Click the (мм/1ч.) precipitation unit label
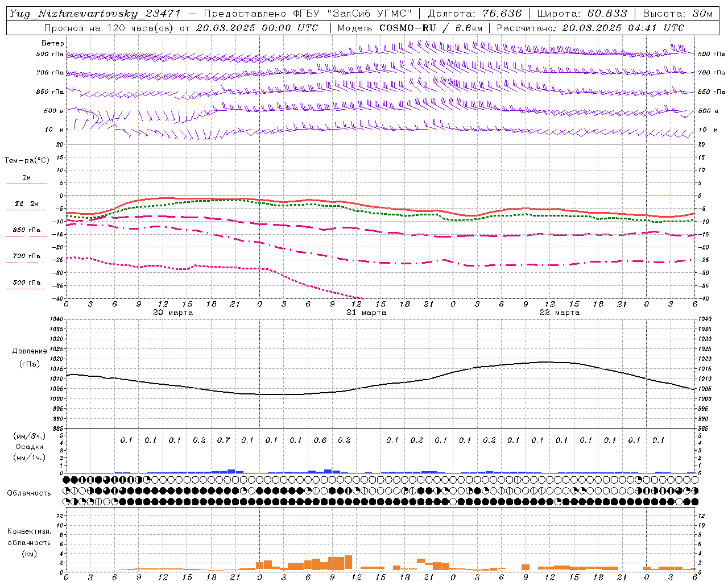 pos(30,458)
